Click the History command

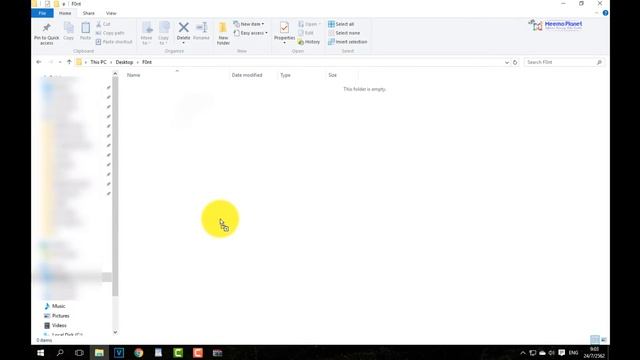(309, 42)
